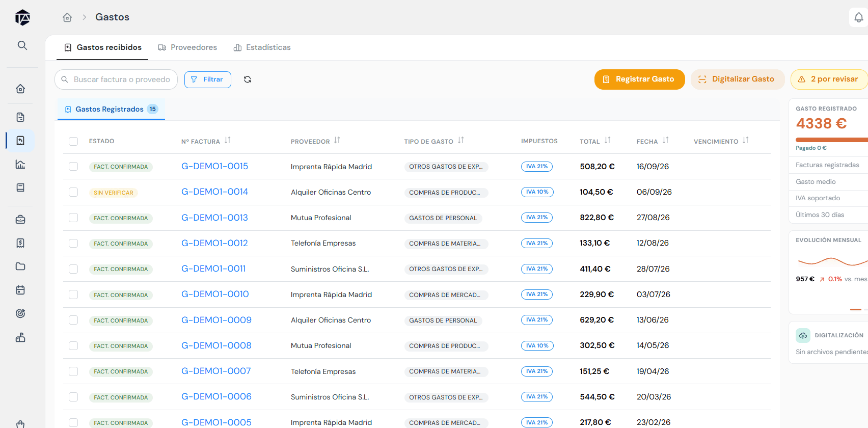Sort by Total column
Image resolution: width=868 pixels, height=428 pixels.
608,140
